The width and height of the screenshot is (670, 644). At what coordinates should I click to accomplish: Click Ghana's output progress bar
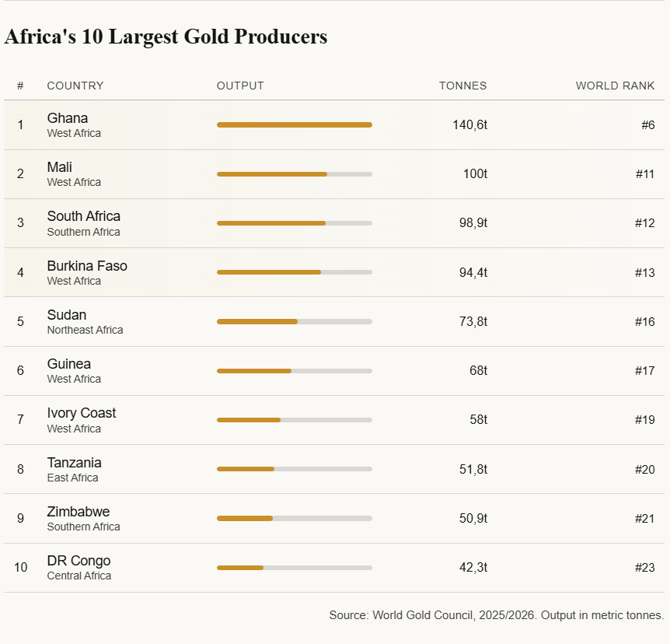[294, 124]
